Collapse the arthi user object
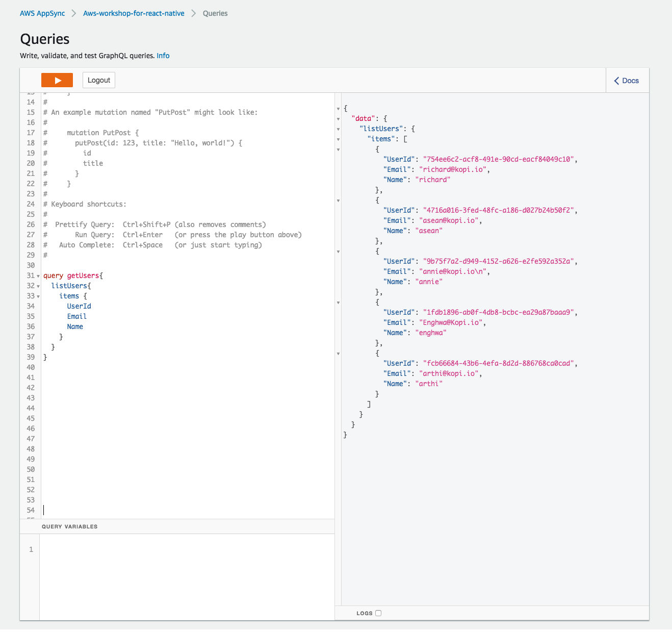672x632 pixels. pos(338,353)
